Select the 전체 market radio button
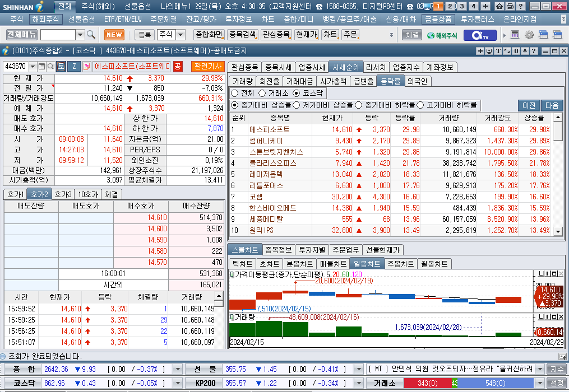This screenshot has width=569, height=392. click(235, 93)
